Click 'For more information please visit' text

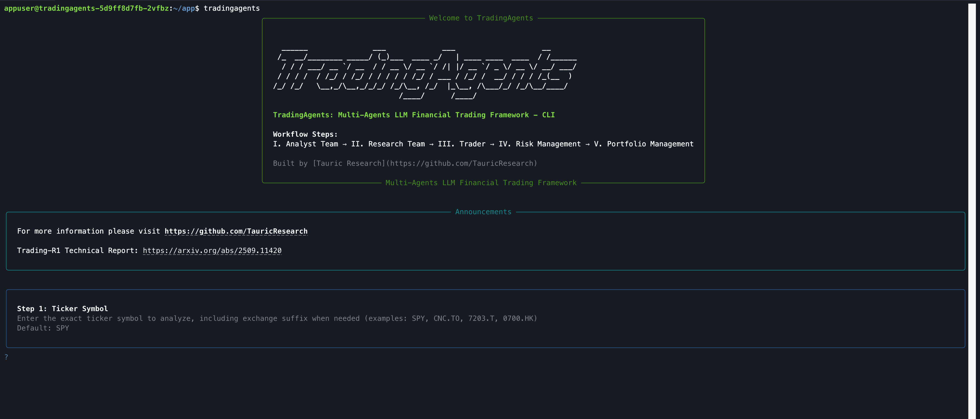(89, 231)
